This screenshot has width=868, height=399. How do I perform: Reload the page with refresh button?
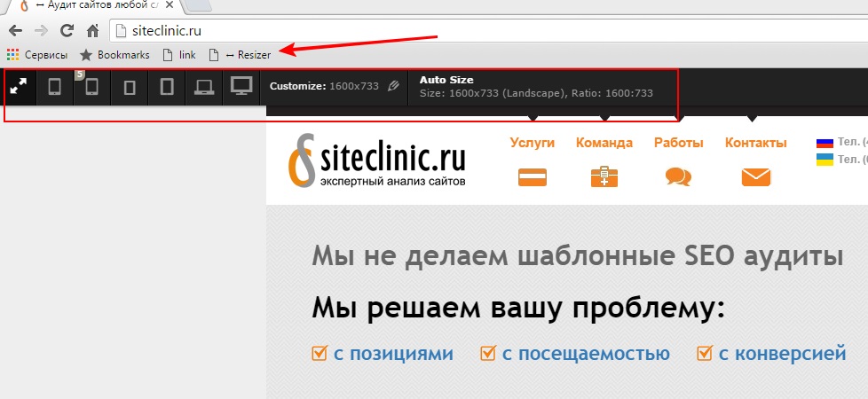click(67, 32)
